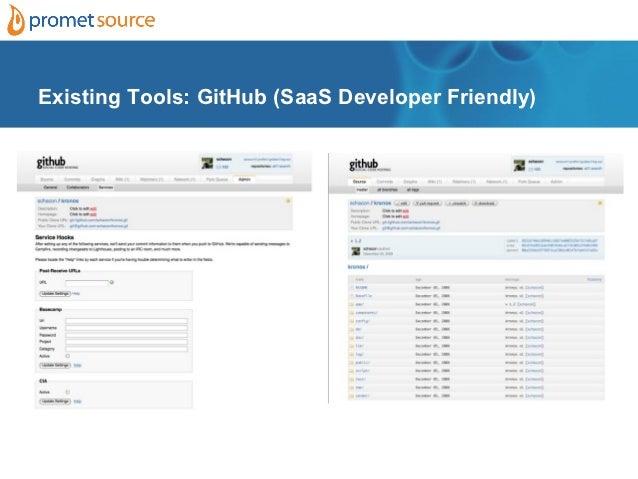Click Help link in Basecamp section
Viewport: 638px width, 479px height.
tap(77, 365)
